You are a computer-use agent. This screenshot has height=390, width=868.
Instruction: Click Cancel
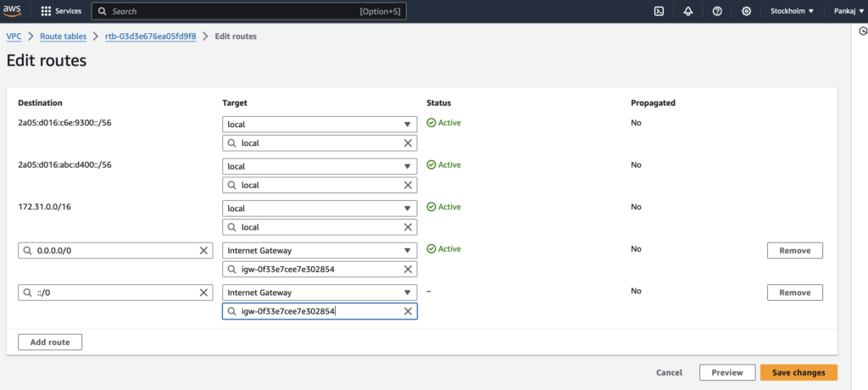pyautogui.click(x=670, y=373)
